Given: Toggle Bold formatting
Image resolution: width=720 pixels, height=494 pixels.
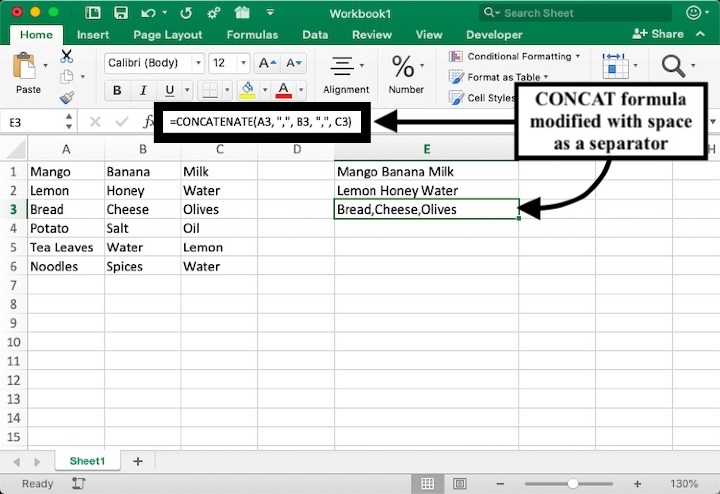Looking at the screenshot, I should tap(117, 90).
